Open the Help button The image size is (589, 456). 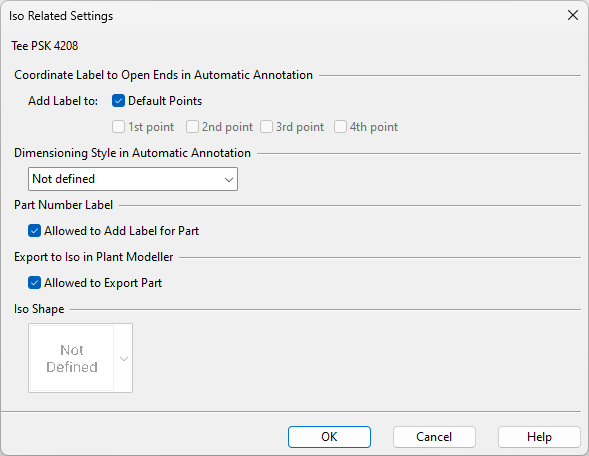(x=539, y=437)
